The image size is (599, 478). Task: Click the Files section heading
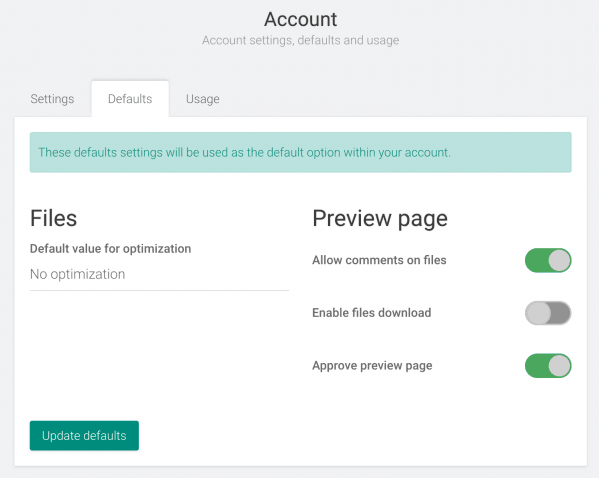click(53, 218)
